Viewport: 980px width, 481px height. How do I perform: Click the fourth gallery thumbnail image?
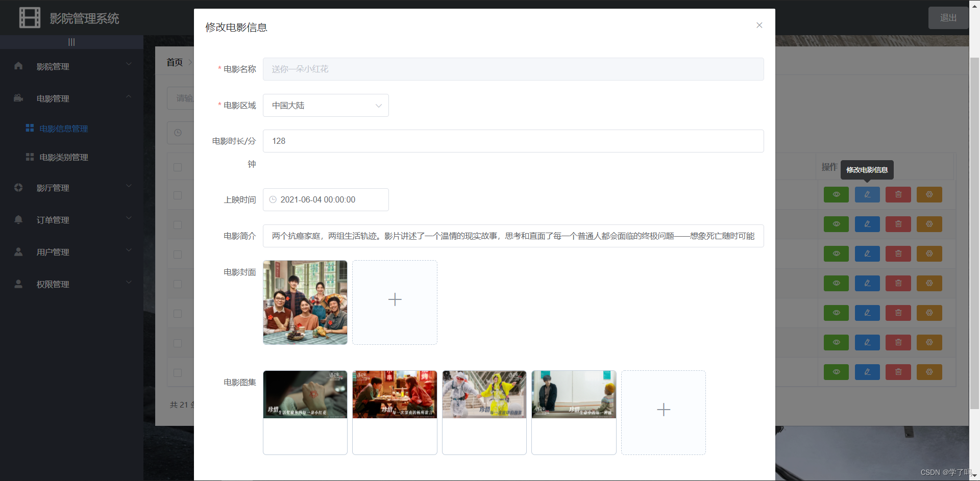click(574, 413)
